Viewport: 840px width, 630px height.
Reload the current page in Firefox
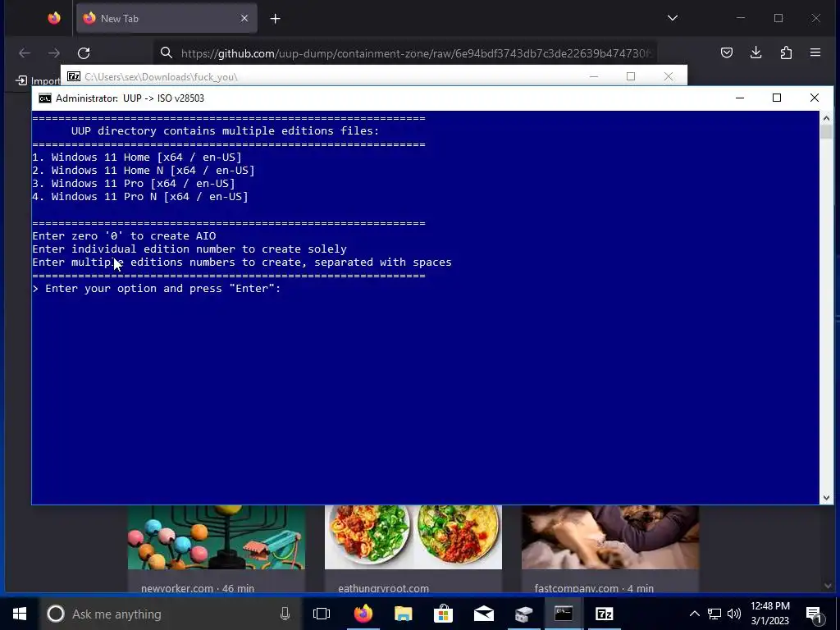[x=84, y=52]
